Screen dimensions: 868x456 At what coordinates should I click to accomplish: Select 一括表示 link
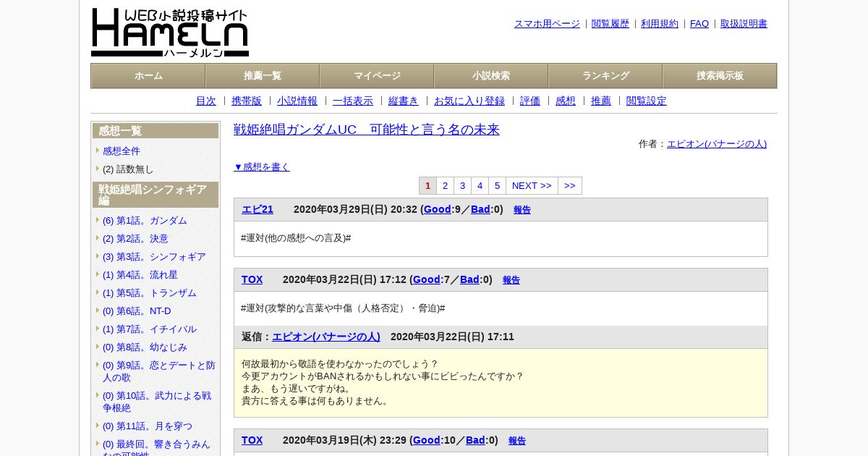353,101
